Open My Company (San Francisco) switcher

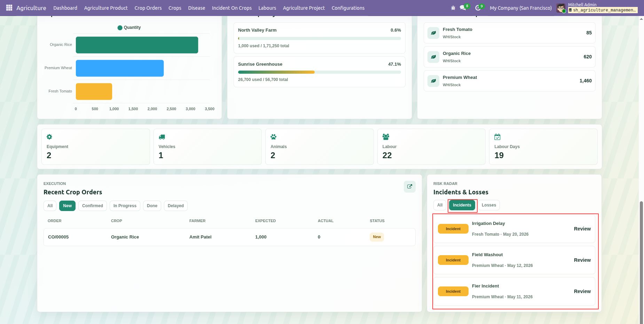521,8
